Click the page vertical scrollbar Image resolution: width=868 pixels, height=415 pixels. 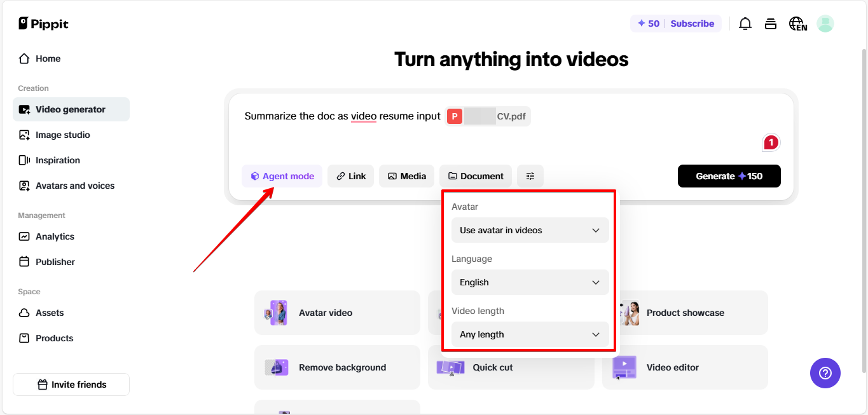click(x=864, y=210)
